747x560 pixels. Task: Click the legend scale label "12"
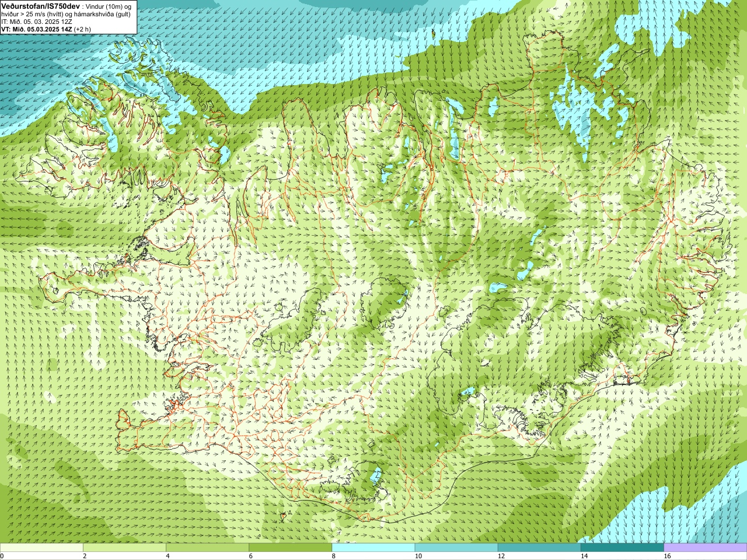(501, 556)
